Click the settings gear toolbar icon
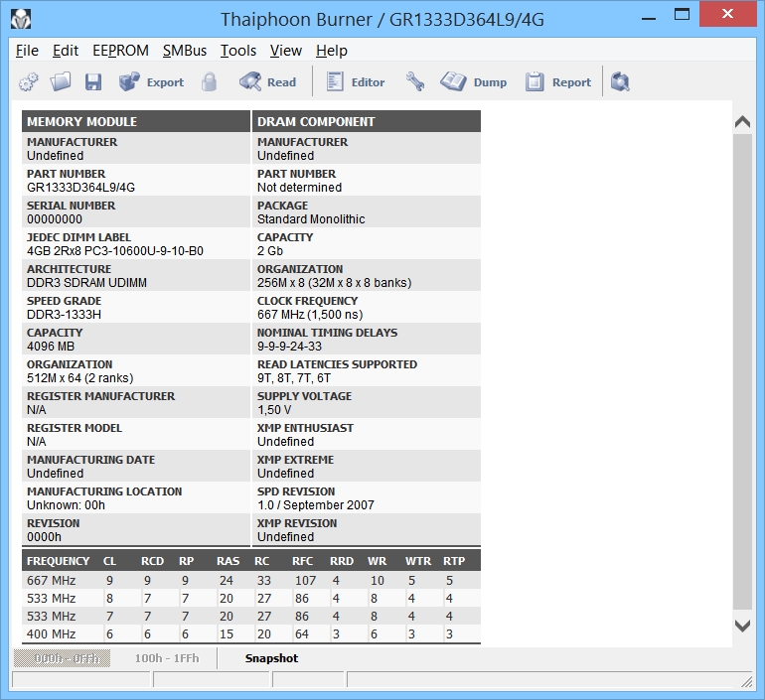Screen dimensions: 765x700 click(28, 81)
